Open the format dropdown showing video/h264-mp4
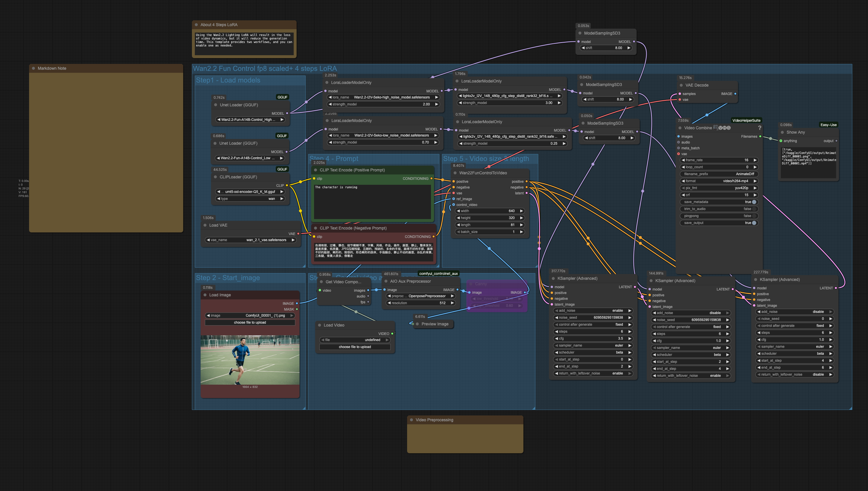 coord(719,181)
